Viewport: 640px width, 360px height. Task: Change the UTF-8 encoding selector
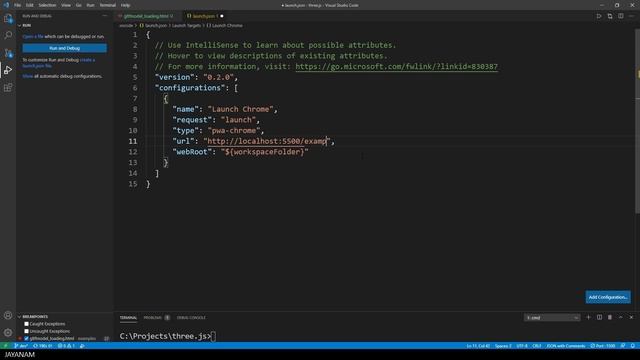[x=522, y=346]
